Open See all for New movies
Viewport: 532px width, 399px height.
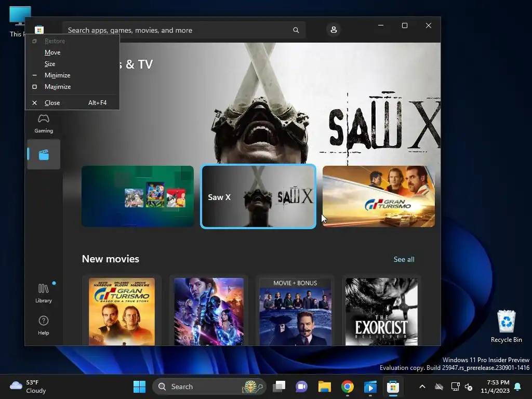click(x=404, y=259)
